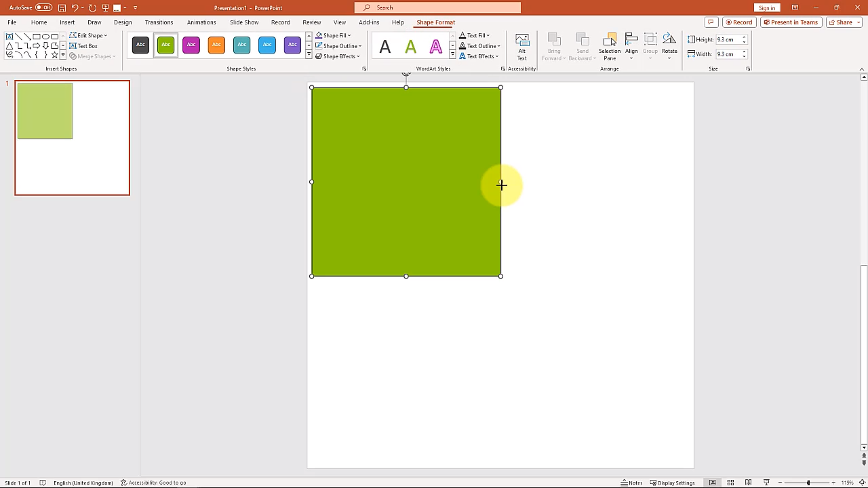Click the Save icon in title bar
This screenshot has width=868, height=488.
coord(62,7)
